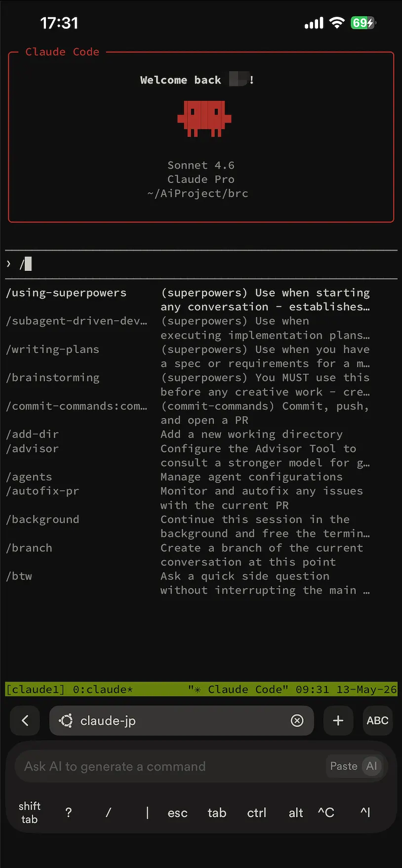Toggle the alt modifier key
This screenshot has height=868, width=402.
(296, 813)
